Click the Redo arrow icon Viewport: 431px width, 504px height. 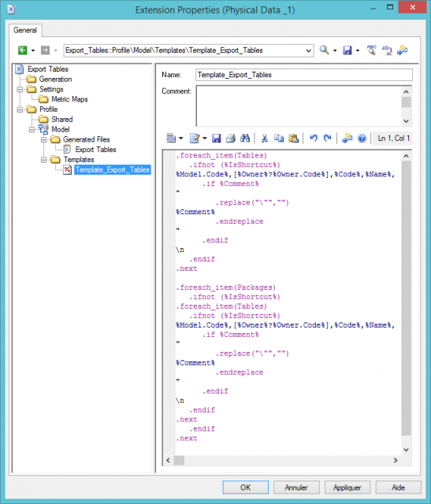tap(328, 139)
